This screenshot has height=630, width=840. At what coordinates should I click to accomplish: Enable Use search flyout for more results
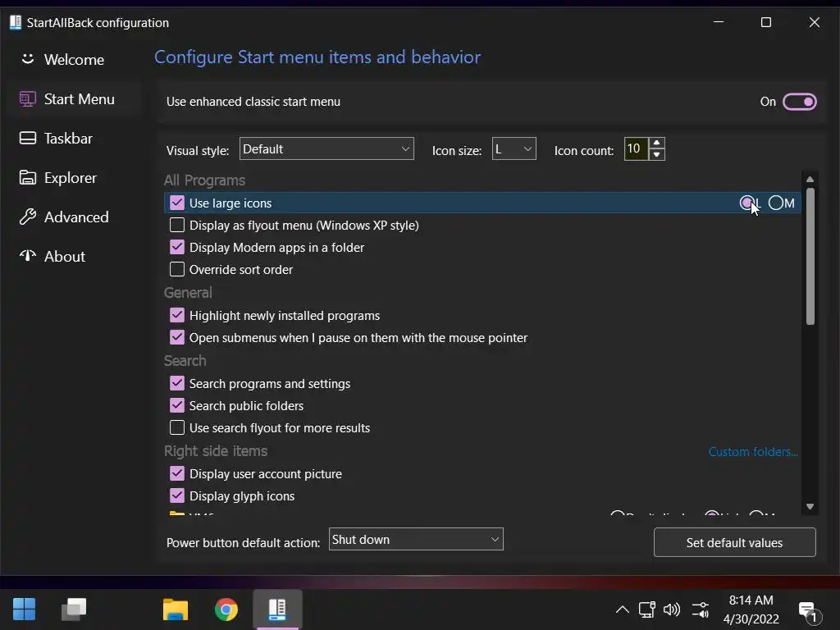coord(177,427)
